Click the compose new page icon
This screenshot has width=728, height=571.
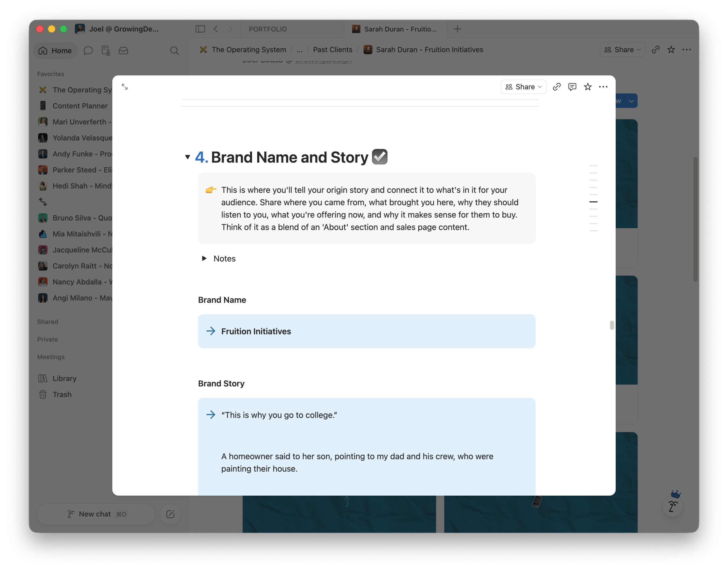[x=170, y=514]
